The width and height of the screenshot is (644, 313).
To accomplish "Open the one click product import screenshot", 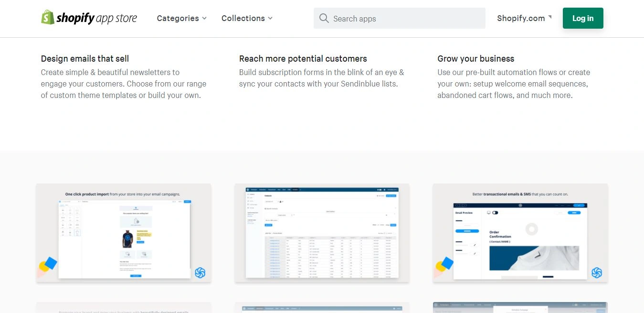I will 124,233.
